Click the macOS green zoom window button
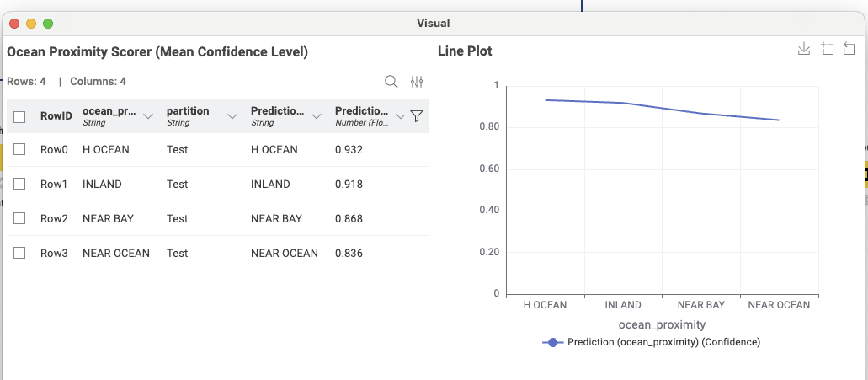868x380 pixels. coord(48,24)
